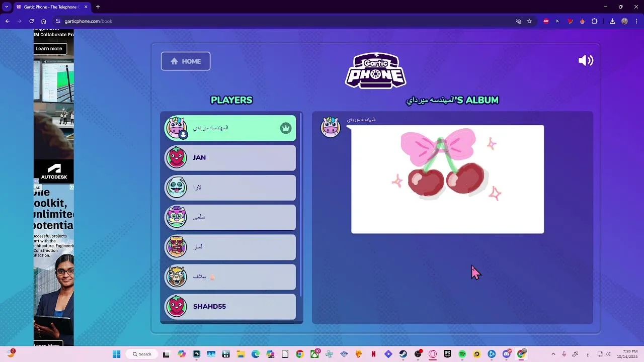Select player JAN in the players list
The height and width of the screenshot is (362, 644).
tap(230, 158)
